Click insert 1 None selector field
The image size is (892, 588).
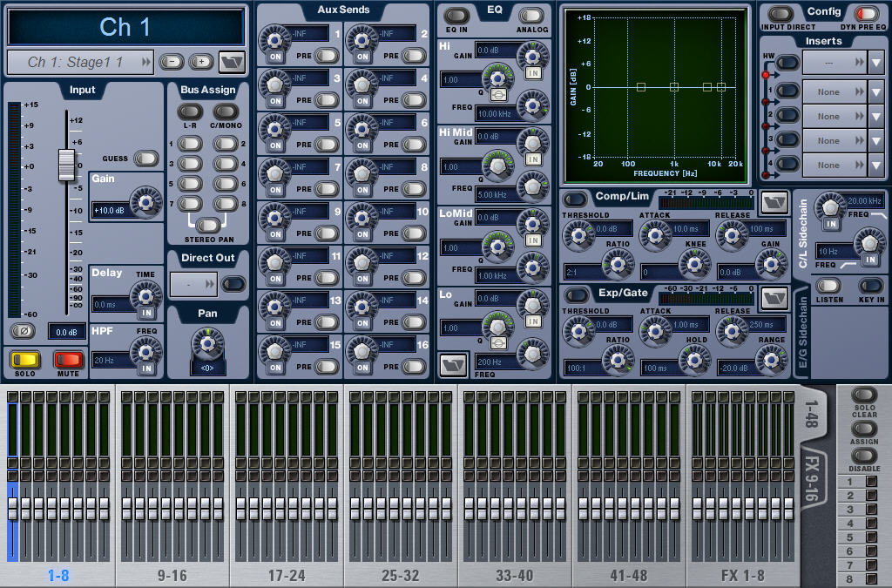click(835, 92)
